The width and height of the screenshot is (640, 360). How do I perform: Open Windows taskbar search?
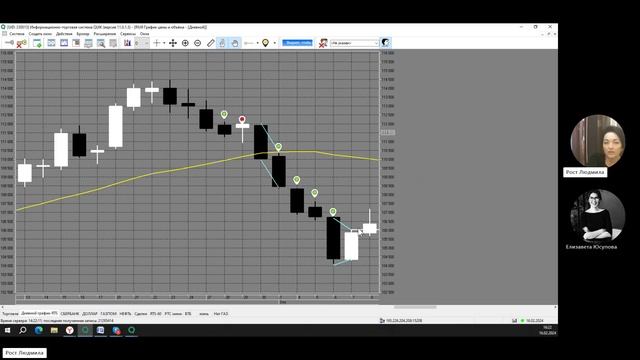coord(23,330)
